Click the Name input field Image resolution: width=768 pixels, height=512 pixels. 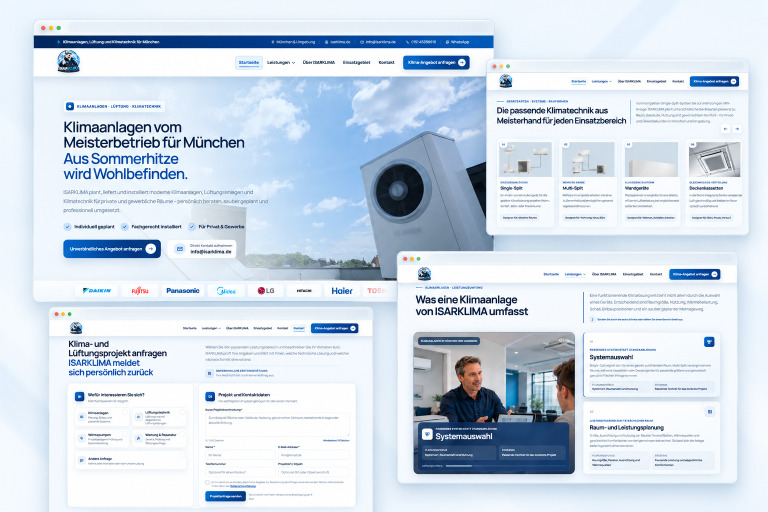point(240,455)
